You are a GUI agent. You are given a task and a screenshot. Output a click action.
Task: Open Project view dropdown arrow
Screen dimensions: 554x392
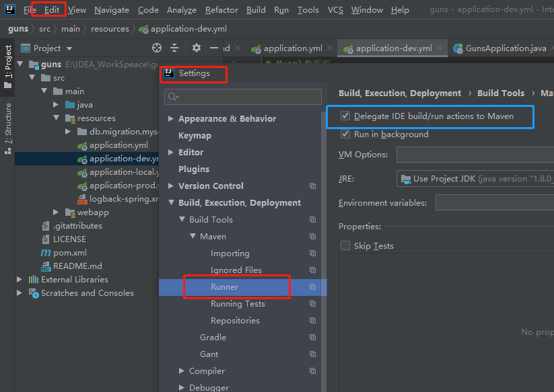point(69,48)
